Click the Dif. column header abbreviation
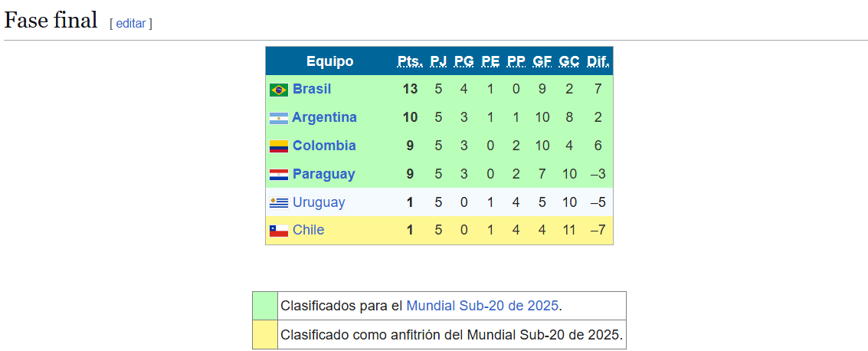This screenshot has height=351, width=868. point(598,61)
